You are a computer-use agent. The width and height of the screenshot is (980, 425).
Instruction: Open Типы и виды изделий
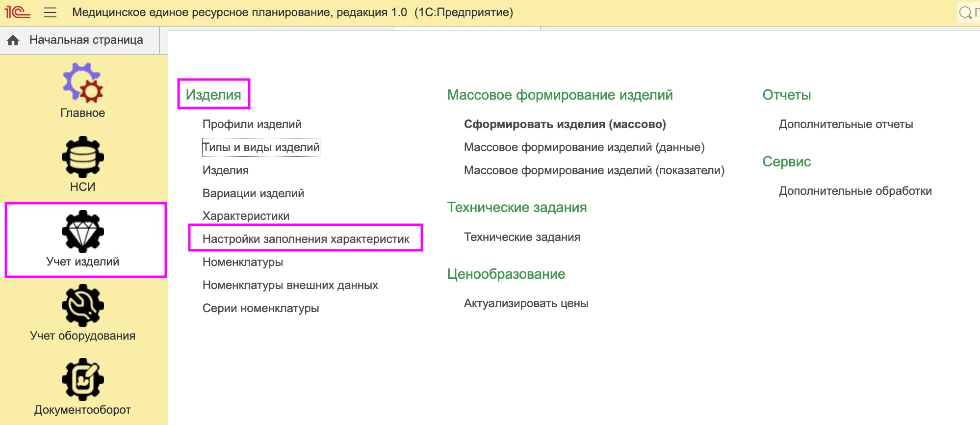(261, 147)
